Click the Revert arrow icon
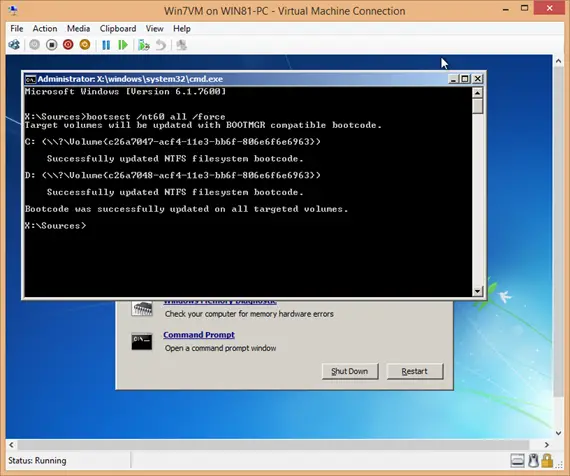The image size is (570, 476). [161, 45]
